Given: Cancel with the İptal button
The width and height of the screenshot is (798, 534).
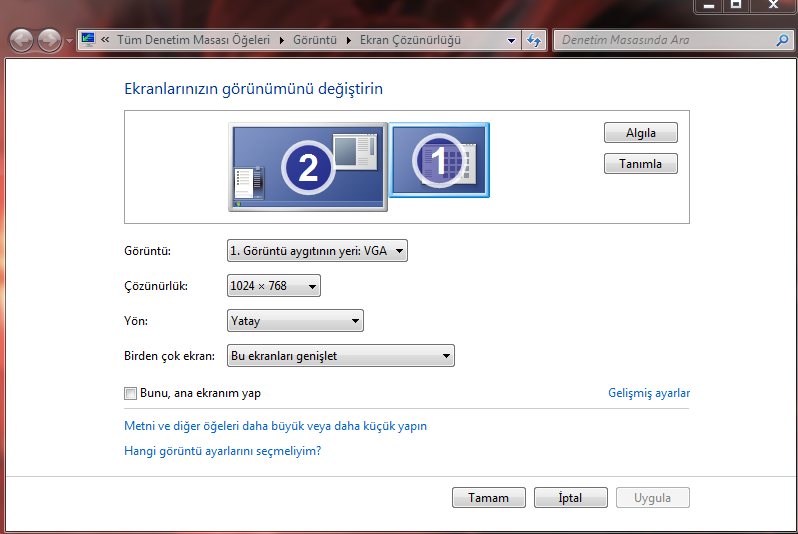Looking at the screenshot, I should [x=571, y=497].
